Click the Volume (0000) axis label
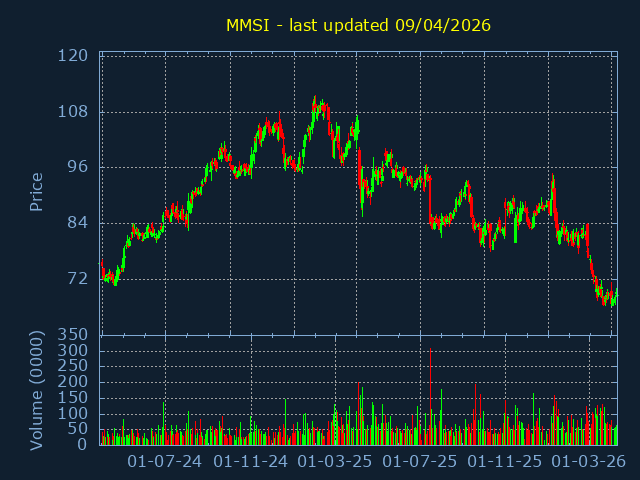 [36, 389]
